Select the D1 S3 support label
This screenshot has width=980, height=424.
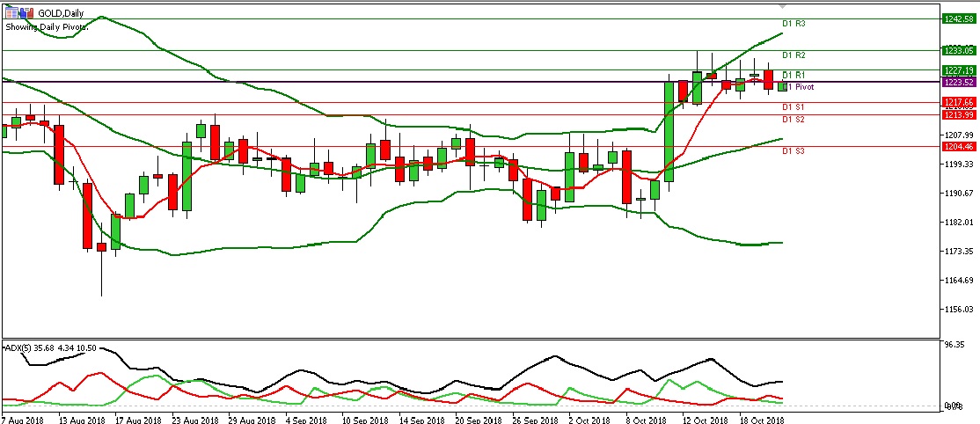click(x=794, y=150)
